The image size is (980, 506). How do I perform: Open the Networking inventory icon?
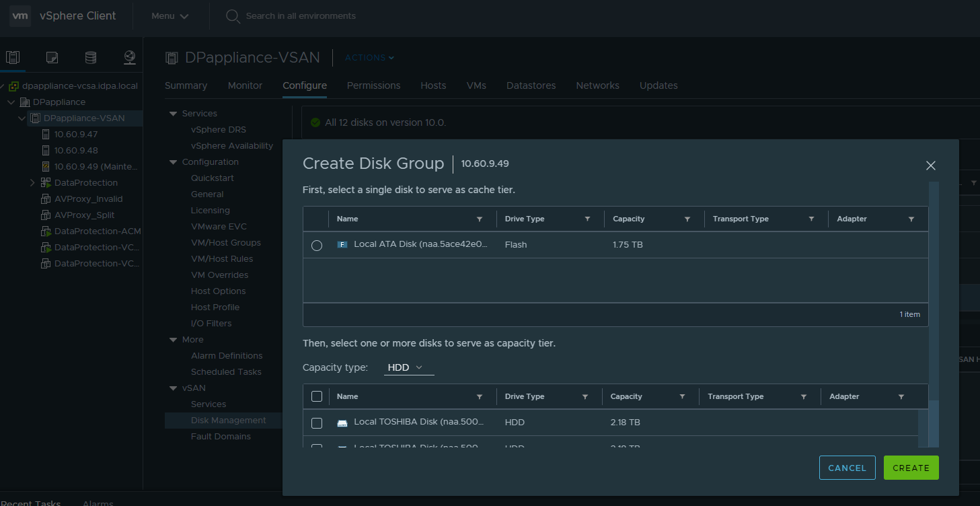click(x=130, y=58)
